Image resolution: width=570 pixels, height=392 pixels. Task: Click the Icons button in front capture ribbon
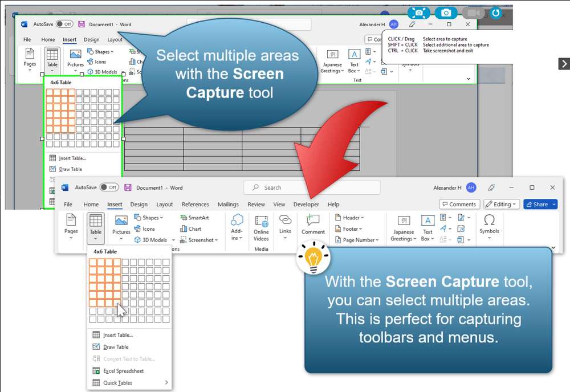pos(145,229)
